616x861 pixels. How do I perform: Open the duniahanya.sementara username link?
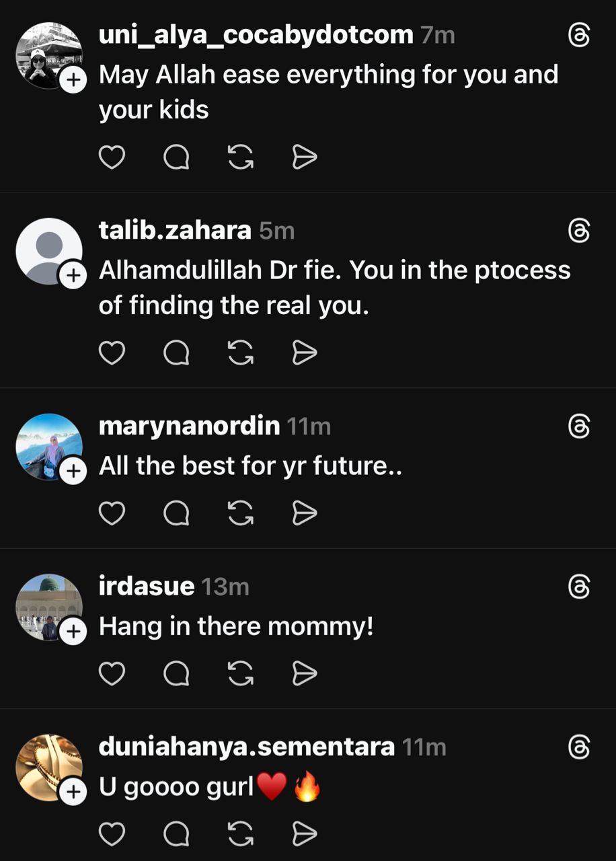246,747
